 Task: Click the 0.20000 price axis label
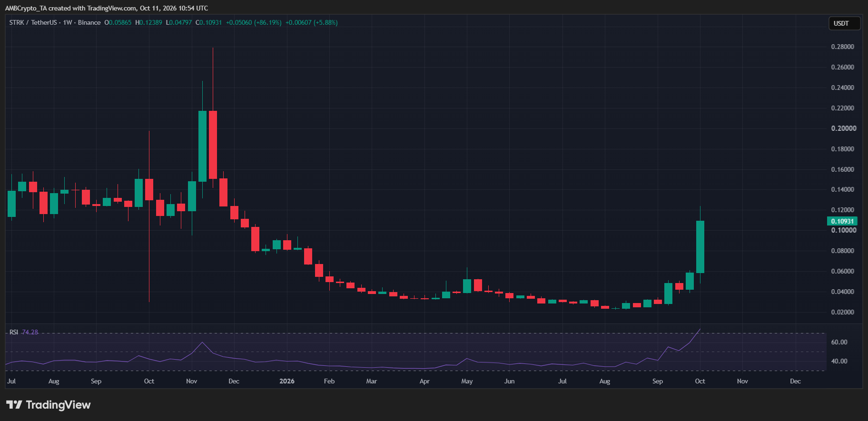(844, 128)
